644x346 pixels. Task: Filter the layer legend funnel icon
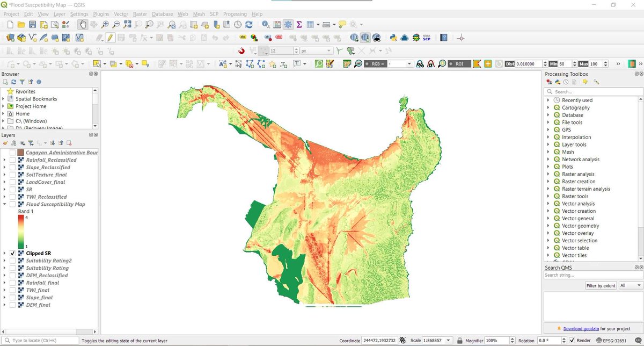point(31,143)
